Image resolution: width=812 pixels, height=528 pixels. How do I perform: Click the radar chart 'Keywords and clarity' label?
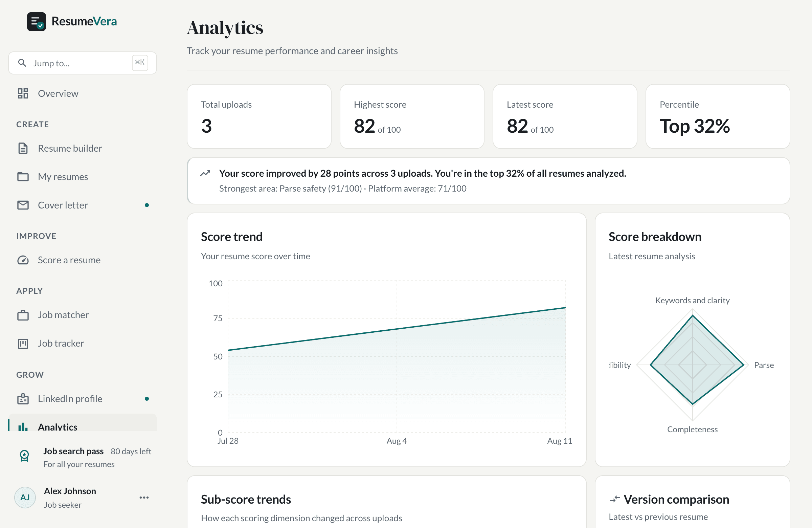tap(692, 300)
